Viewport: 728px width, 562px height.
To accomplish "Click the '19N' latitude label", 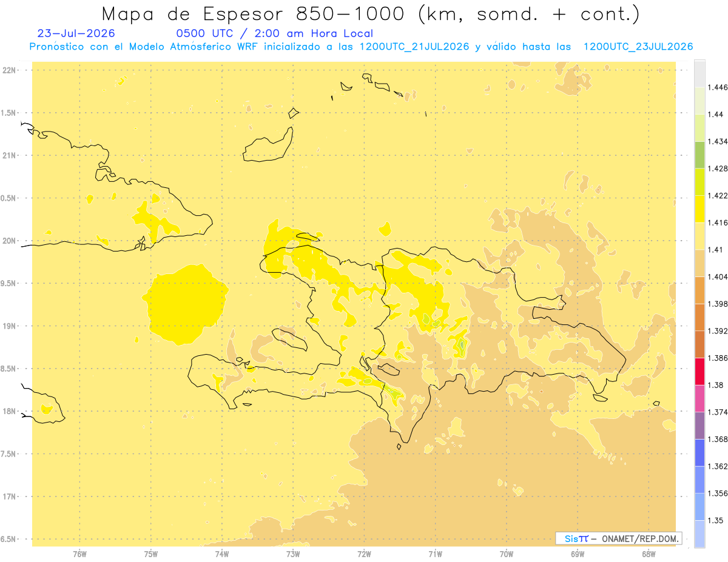I will (9, 326).
